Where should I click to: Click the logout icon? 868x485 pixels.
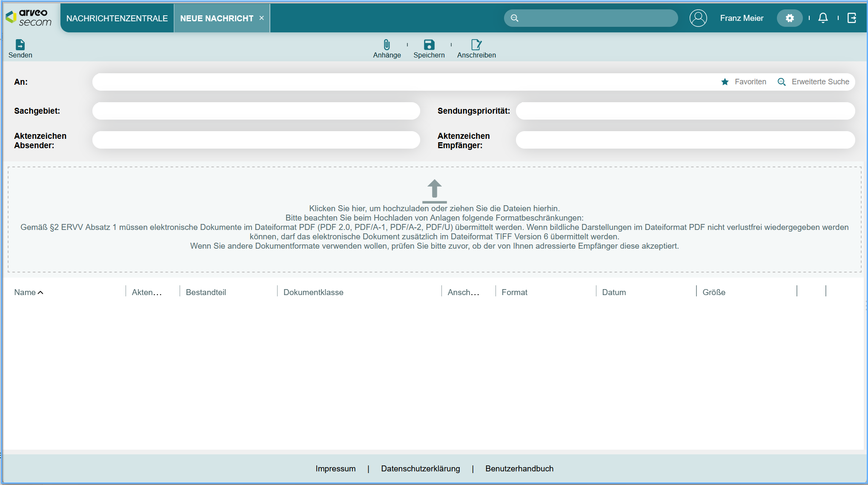852,18
